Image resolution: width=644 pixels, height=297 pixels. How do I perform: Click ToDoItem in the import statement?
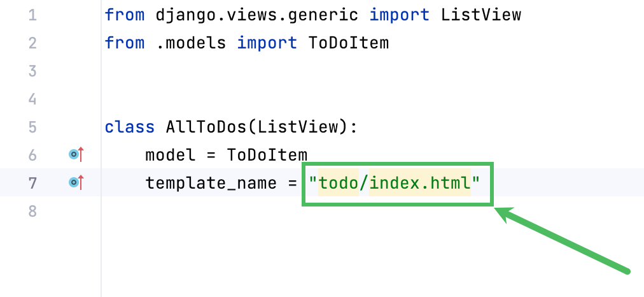point(348,43)
